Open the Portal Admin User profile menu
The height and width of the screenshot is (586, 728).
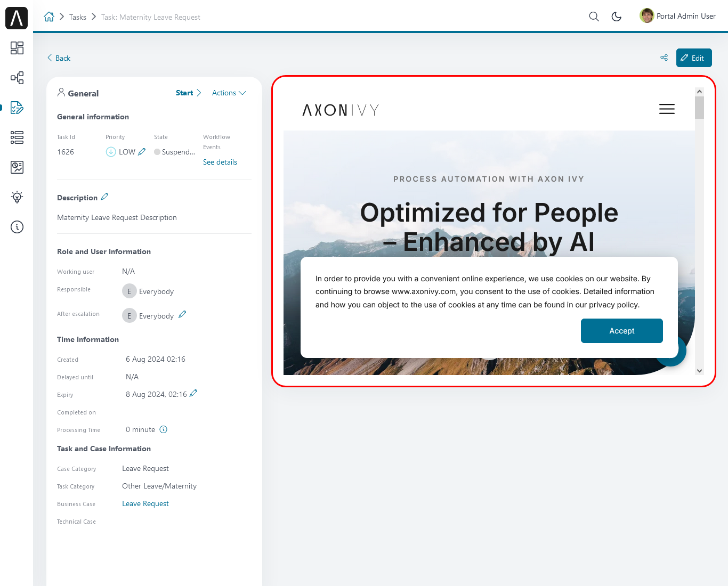pos(677,16)
